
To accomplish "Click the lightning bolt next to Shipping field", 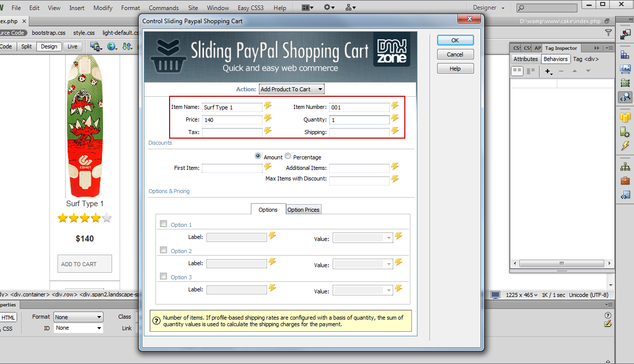I will tap(395, 131).
